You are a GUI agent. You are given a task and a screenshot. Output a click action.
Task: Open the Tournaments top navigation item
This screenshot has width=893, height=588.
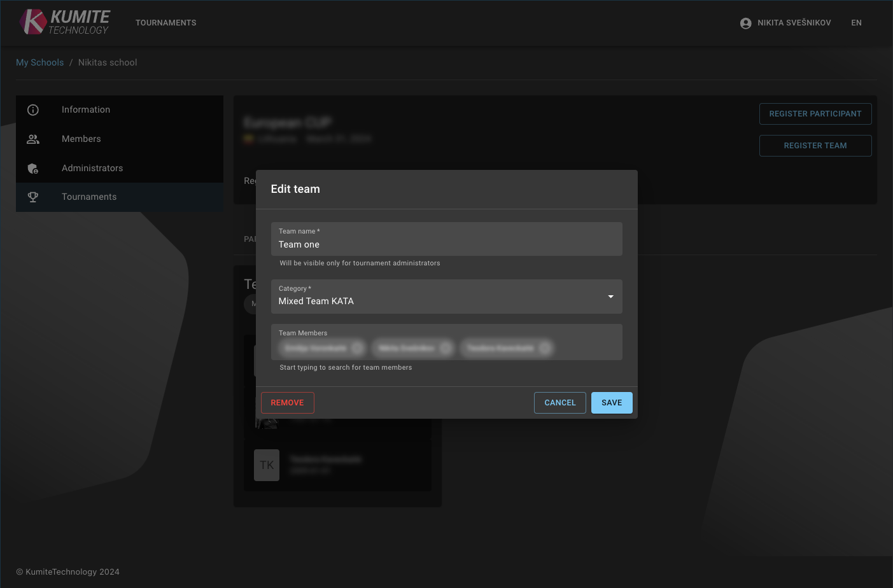click(x=165, y=23)
